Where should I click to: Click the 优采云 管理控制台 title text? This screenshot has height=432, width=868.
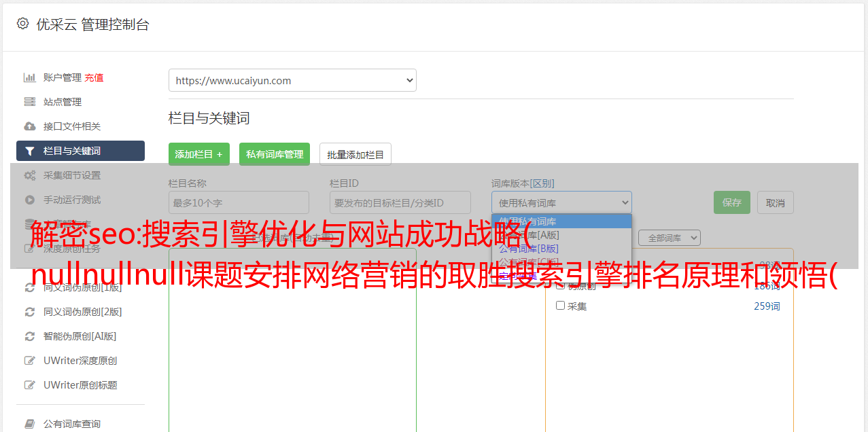tap(92, 24)
